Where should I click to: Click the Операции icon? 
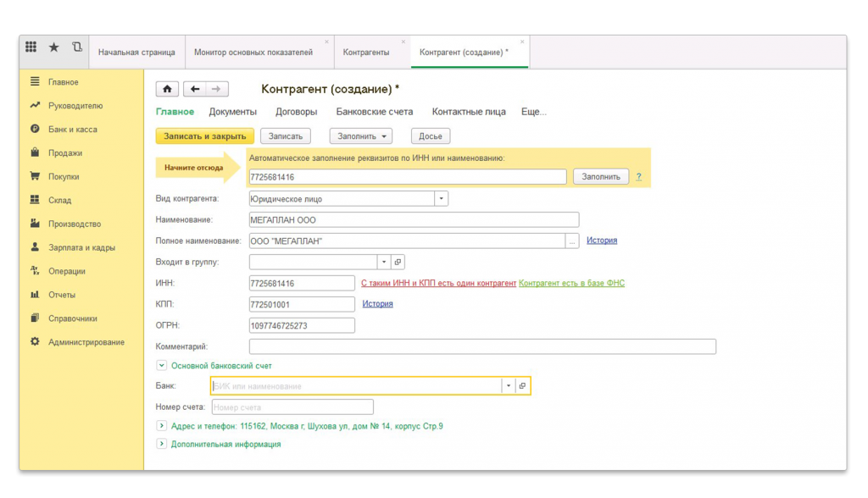pos(35,270)
